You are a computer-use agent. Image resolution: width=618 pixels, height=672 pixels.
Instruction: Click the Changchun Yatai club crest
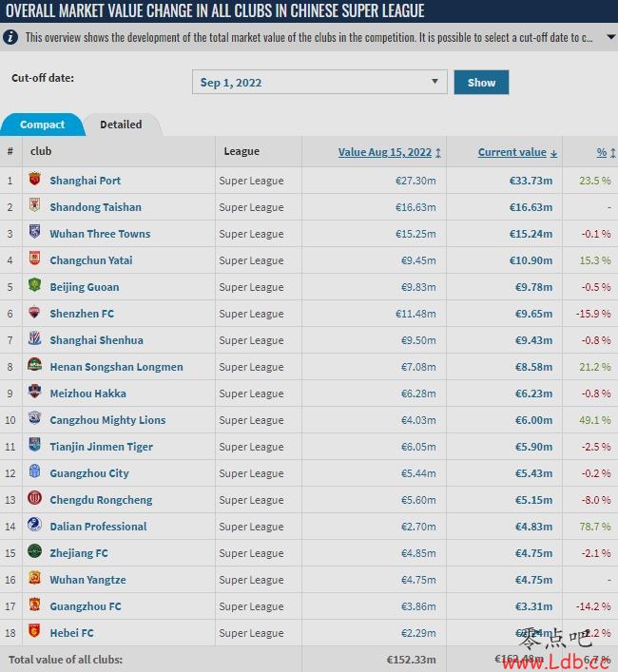click(35, 259)
